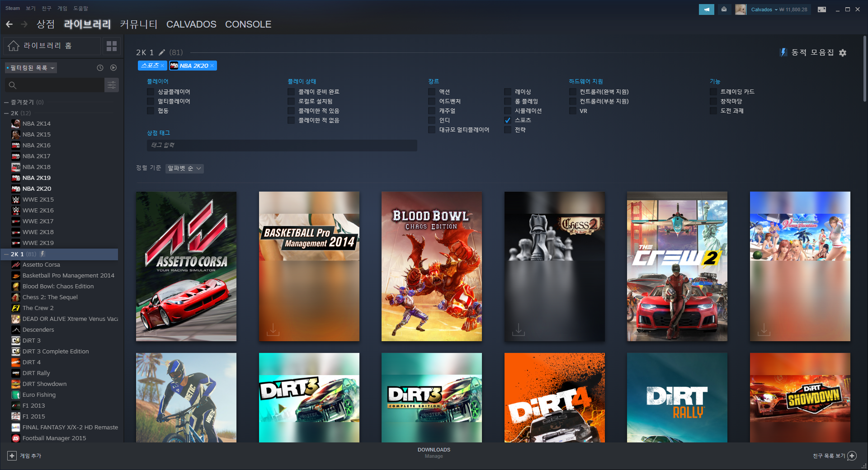
Task: Open the Assetto Corsa cover
Action: [x=186, y=266]
